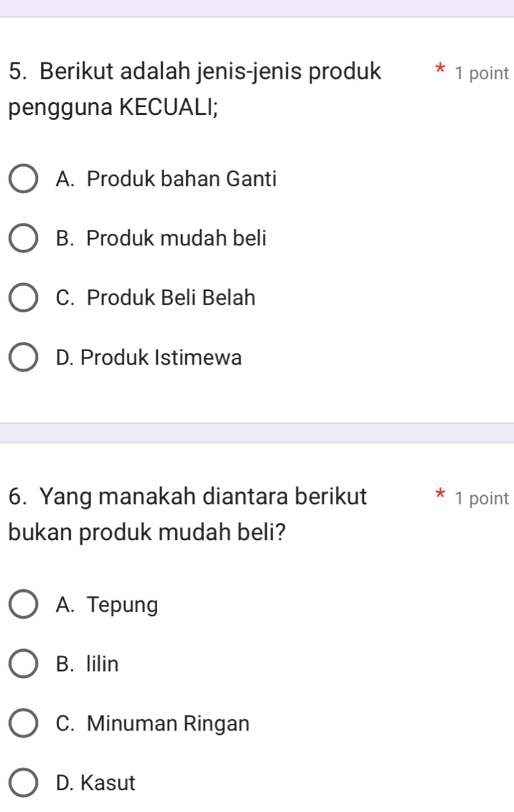
Task: Choose the radio button for lilin
Action: click(x=23, y=665)
